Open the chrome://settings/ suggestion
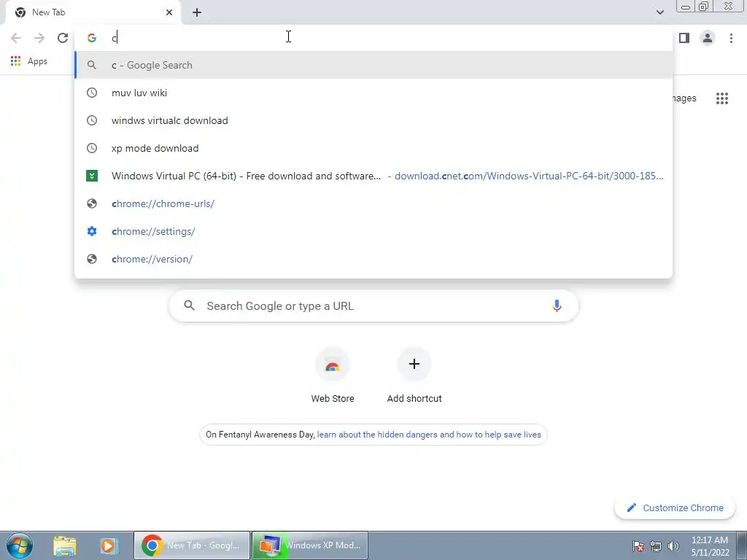 [x=373, y=231]
